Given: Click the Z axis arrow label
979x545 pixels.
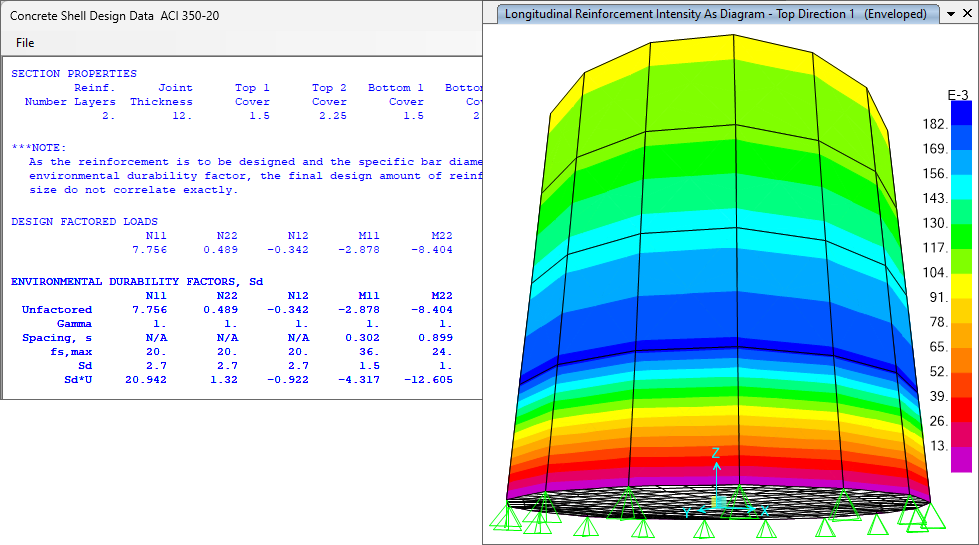Looking at the screenshot, I should [716, 453].
